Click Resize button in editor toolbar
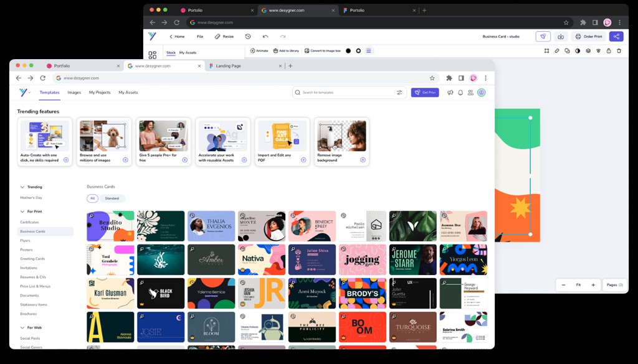Image resolution: width=638 pixels, height=364 pixels. point(224,37)
